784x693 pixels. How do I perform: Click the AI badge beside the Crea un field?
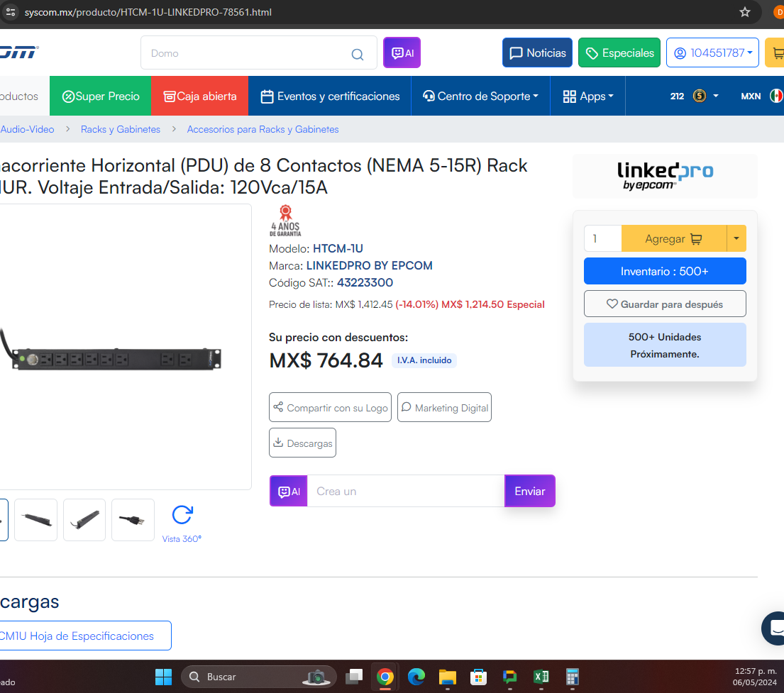[x=289, y=491]
